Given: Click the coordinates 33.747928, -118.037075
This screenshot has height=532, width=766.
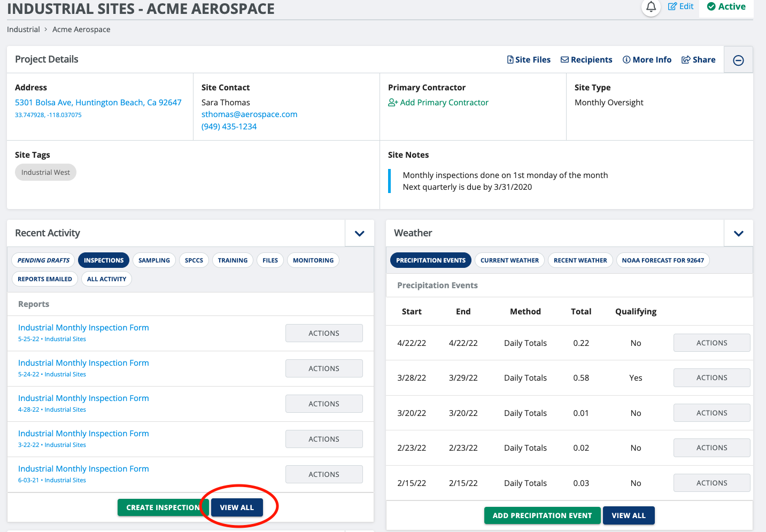Looking at the screenshot, I should (48, 115).
